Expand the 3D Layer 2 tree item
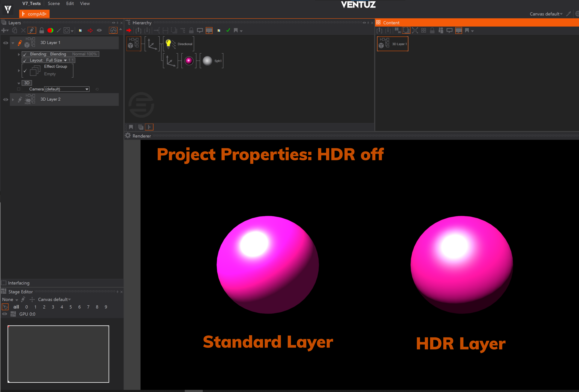This screenshot has height=392, width=579. 13,99
